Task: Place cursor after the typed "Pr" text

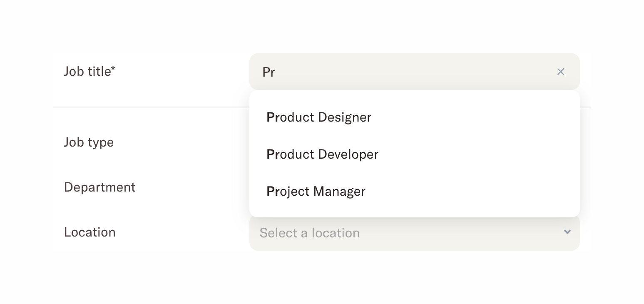Action: (x=276, y=72)
